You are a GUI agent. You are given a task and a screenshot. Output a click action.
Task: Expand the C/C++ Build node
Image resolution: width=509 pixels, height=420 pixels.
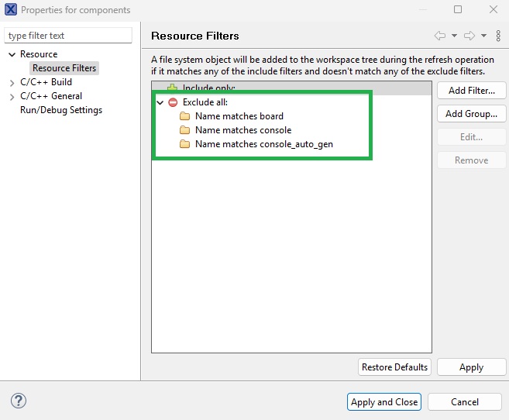12,82
